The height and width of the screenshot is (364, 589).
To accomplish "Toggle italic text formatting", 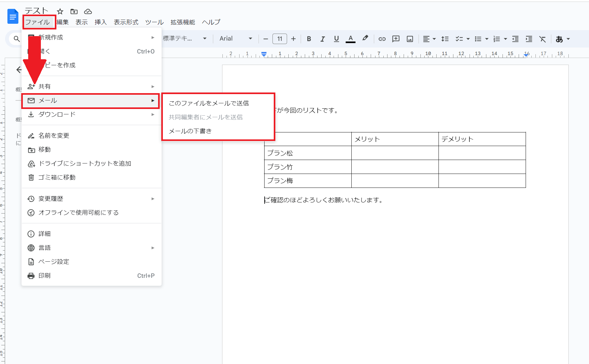I will (x=323, y=39).
